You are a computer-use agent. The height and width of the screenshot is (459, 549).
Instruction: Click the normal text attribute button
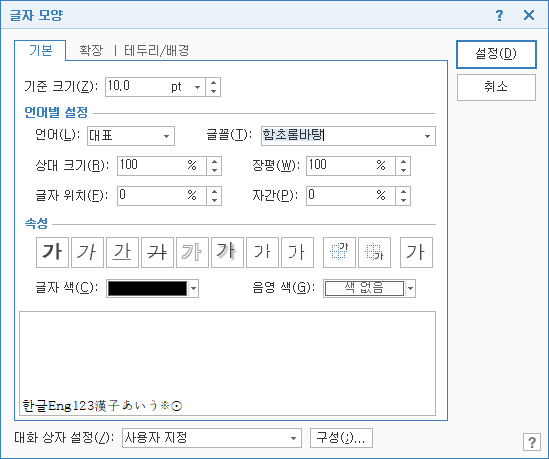416,252
